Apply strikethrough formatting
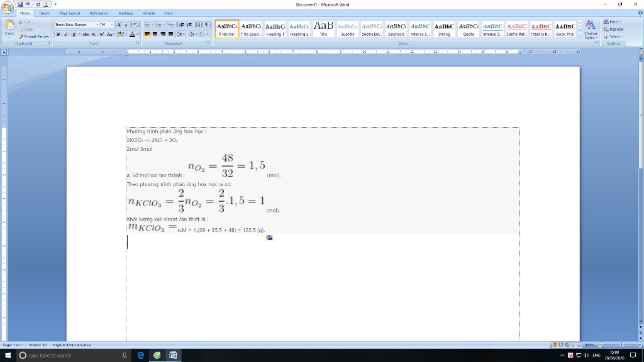644x362 pixels. (x=86, y=35)
